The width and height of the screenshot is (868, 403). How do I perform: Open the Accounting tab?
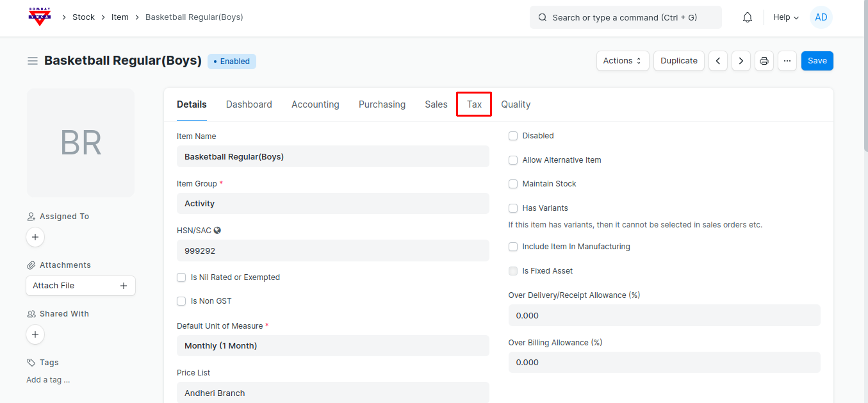coord(315,104)
